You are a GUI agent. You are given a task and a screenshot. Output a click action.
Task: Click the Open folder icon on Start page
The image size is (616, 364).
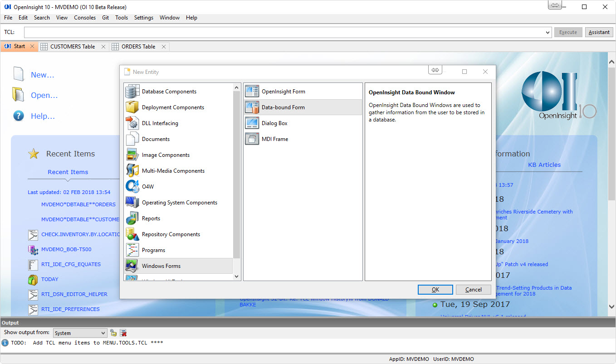tap(18, 95)
